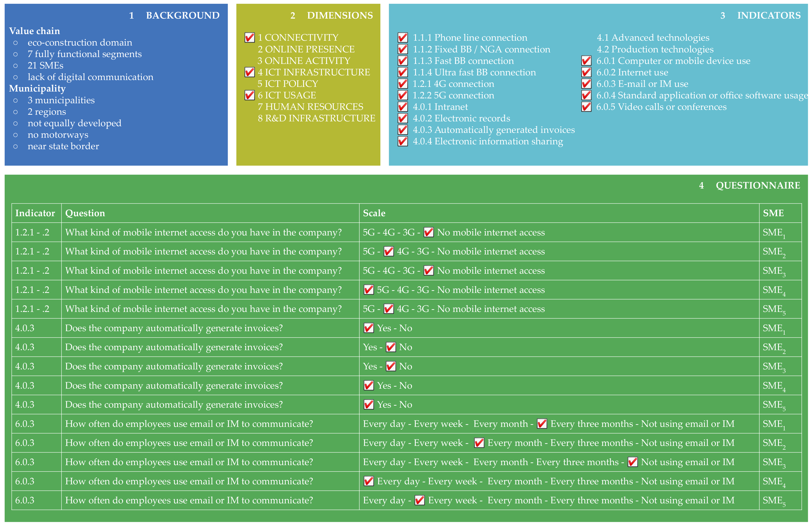Toggle the 6 ICT USAGE checkbox
The height and width of the screenshot is (527, 812).
pos(249,95)
